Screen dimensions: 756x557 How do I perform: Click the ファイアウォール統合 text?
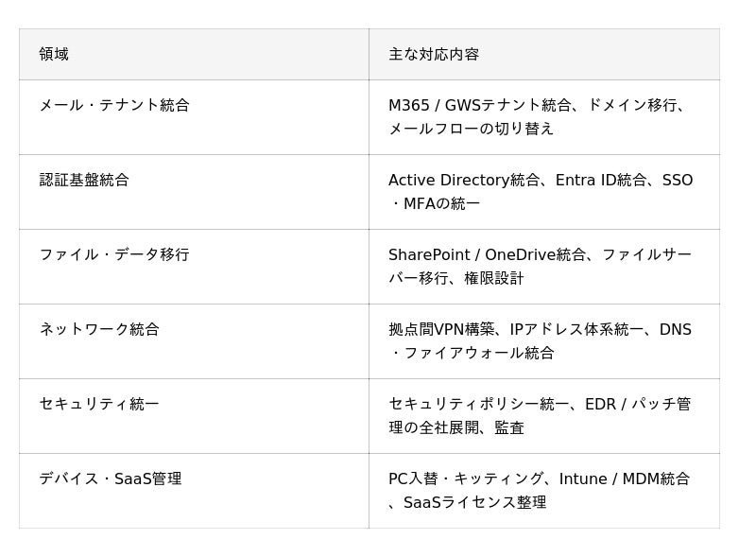point(479,353)
